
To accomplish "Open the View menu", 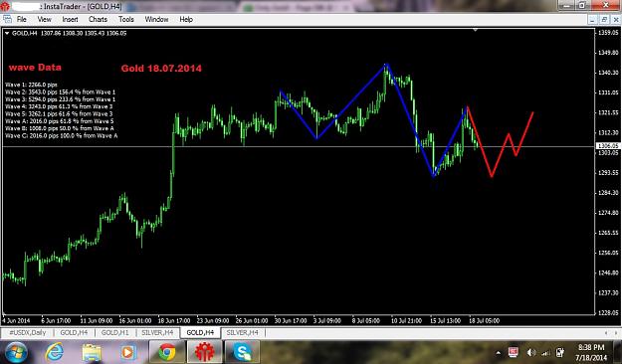I will (44, 19).
